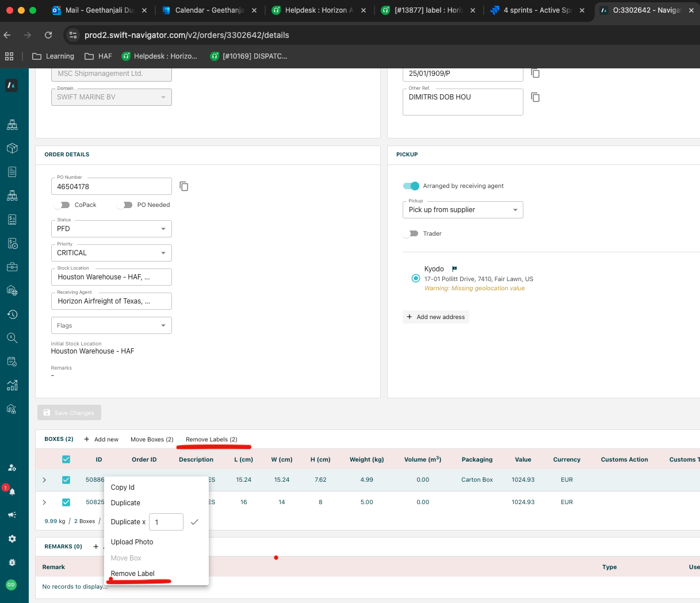This screenshot has width=700, height=603.
Task: Choose Copy Id from context menu
Action: click(123, 487)
